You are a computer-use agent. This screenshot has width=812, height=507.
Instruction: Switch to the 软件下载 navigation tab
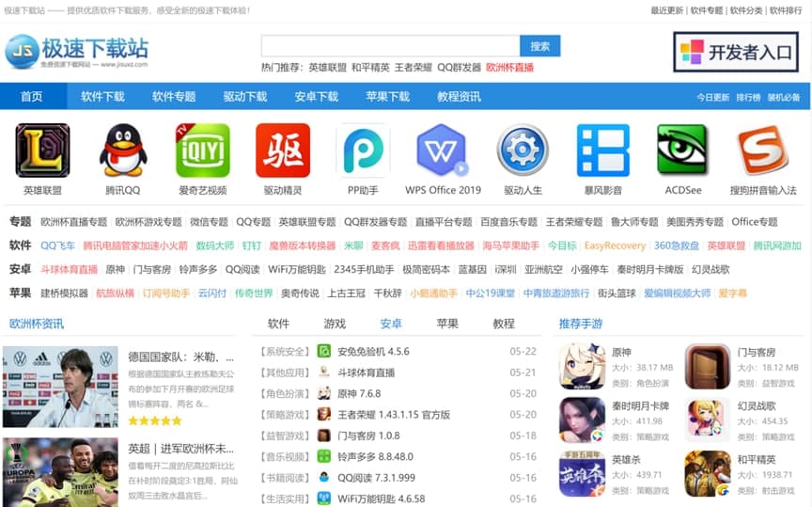pyautogui.click(x=102, y=97)
